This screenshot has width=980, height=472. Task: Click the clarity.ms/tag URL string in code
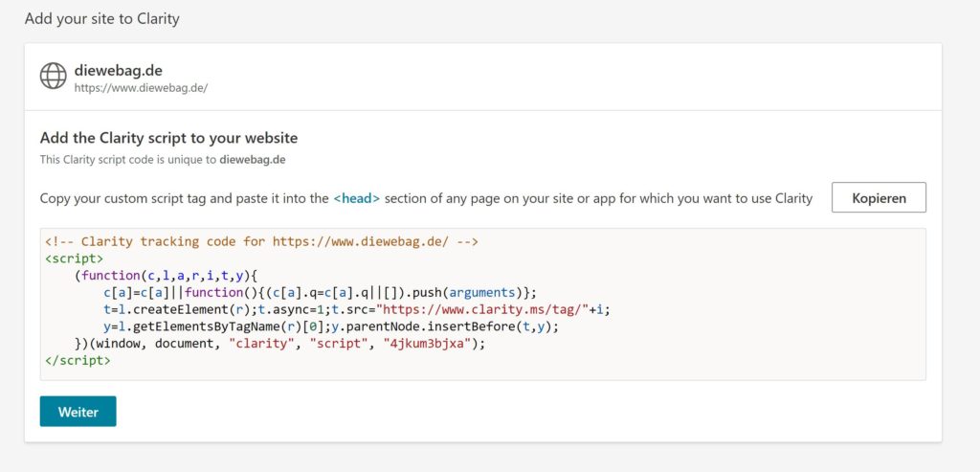point(483,309)
